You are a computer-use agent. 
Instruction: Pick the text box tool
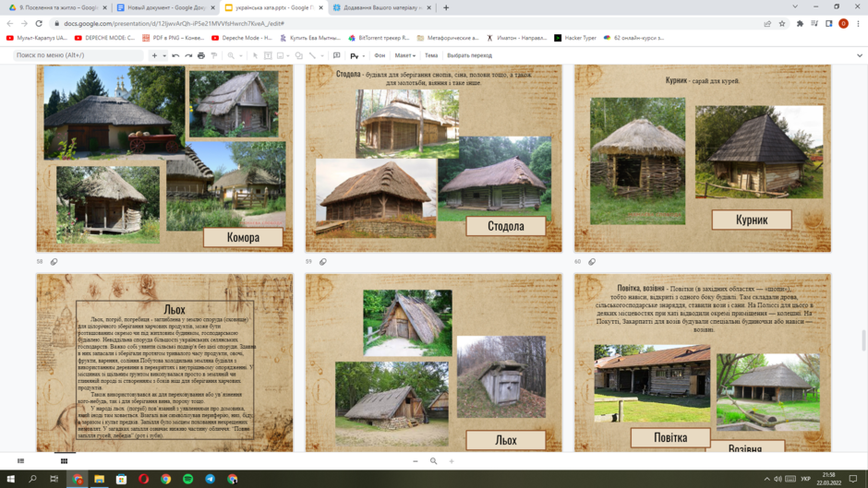click(268, 55)
